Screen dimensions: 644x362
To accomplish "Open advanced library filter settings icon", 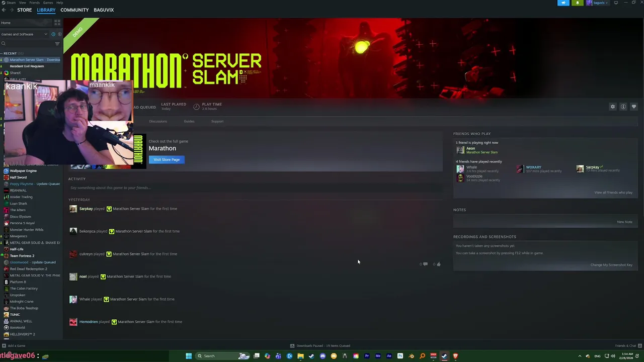I will click(57, 44).
